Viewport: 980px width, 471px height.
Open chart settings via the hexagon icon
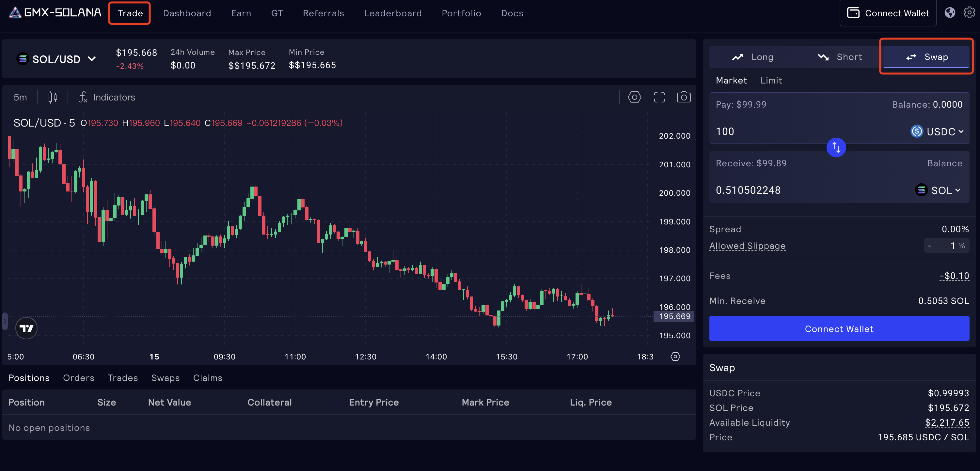pyautogui.click(x=634, y=97)
